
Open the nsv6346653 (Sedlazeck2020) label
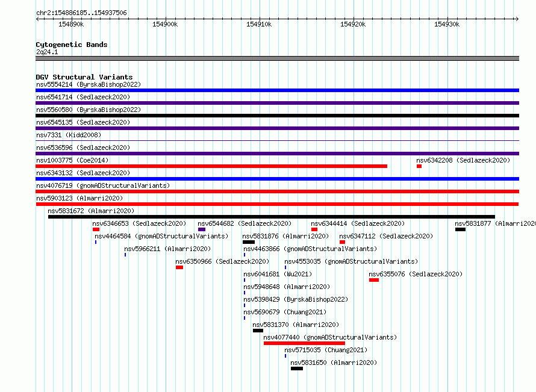(x=139, y=223)
